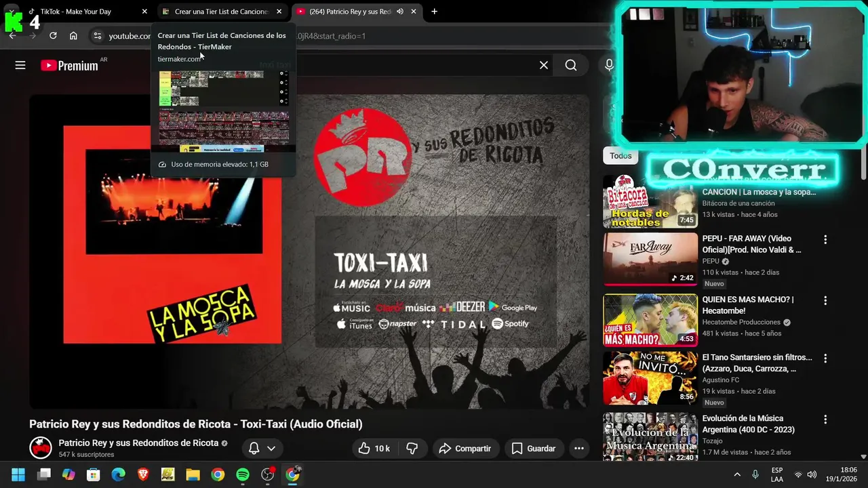
Task: Open the YouTube hamburger guide menu
Action: point(20,65)
